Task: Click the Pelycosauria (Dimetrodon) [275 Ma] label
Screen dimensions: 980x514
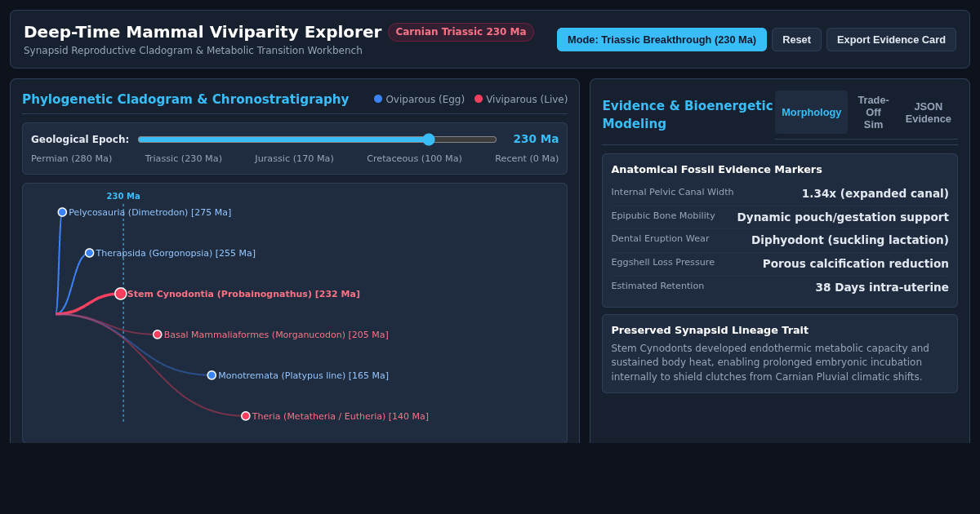Action: (x=150, y=212)
